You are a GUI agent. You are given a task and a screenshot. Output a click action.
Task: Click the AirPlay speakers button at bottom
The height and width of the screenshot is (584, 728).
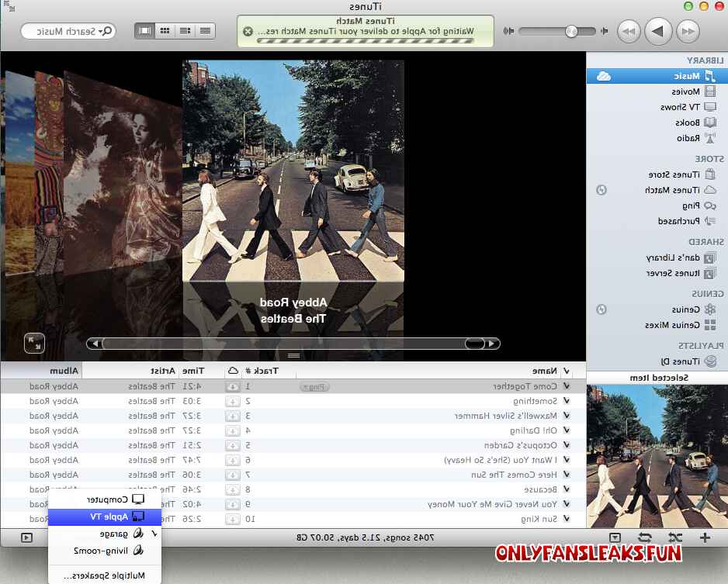point(27,537)
